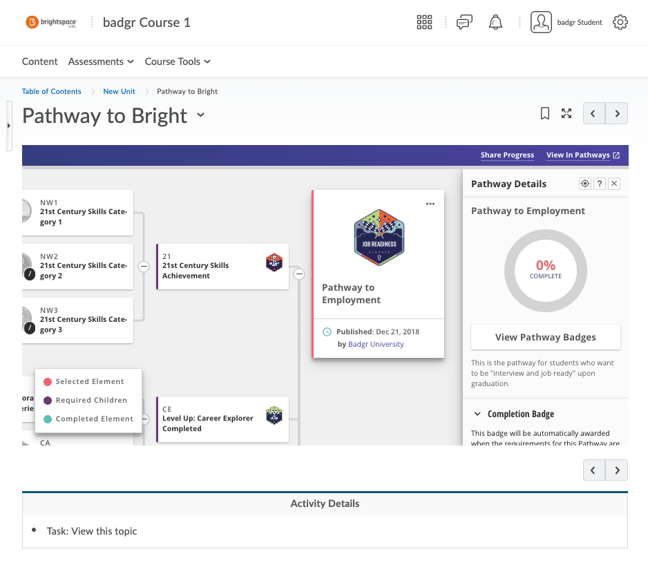Open the course selector grid icon
The image size is (648, 565).
(x=424, y=22)
